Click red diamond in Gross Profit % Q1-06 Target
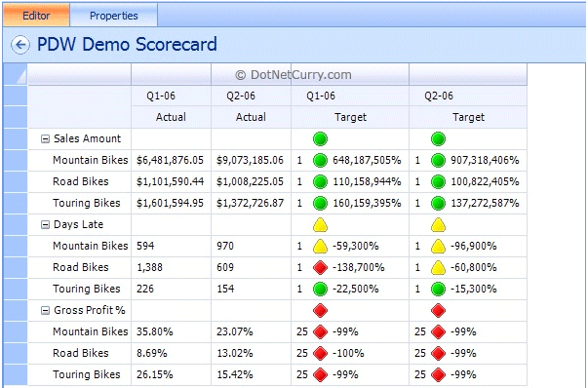 (320, 310)
